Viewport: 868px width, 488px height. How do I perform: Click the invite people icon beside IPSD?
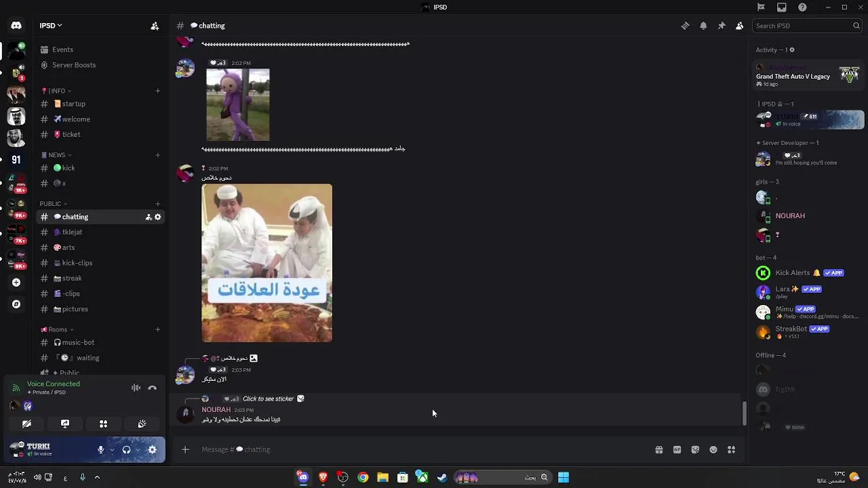point(155,26)
